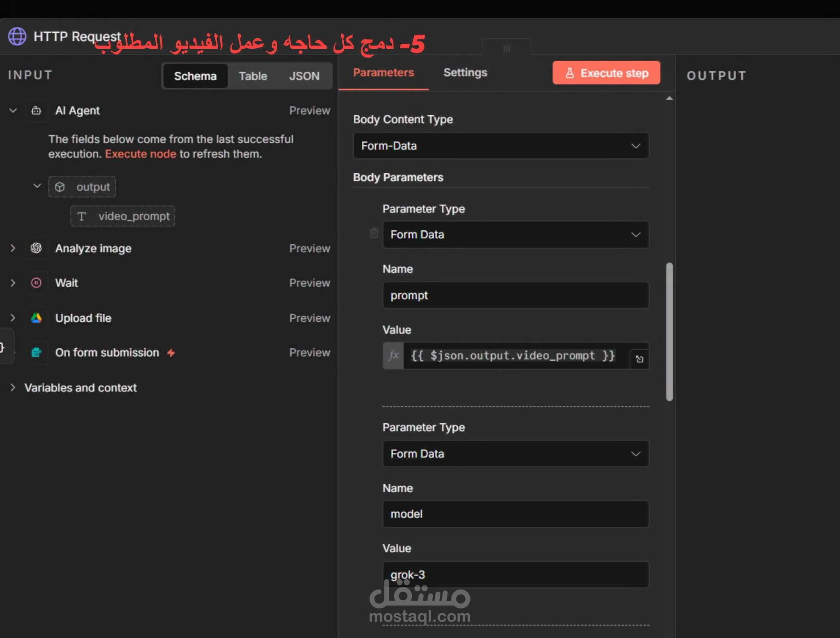Screen dimensions: 840x638
Task: Click the Execute node link
Action: tap(141, 154)
